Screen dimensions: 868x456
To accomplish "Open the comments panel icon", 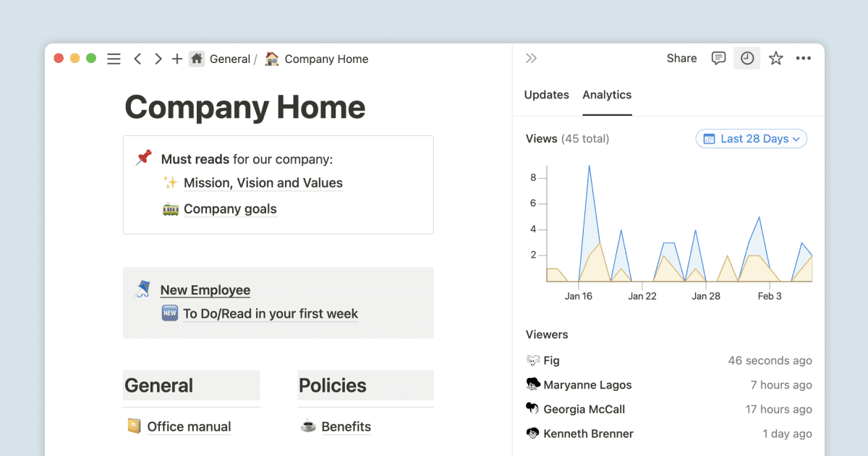I will tap(718, 58).
